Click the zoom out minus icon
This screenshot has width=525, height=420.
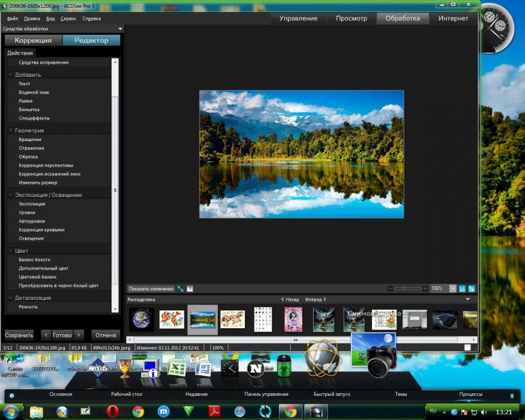[390, 288]
